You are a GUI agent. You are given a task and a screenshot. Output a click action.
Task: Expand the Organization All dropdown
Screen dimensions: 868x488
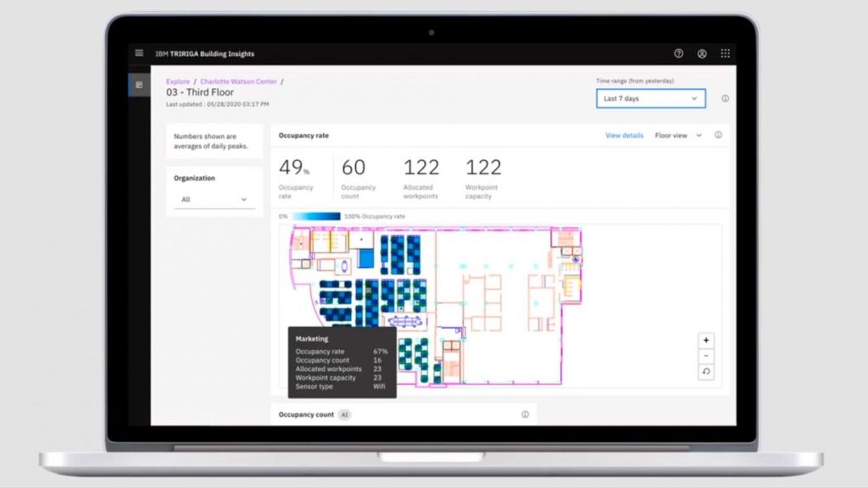(x=214, y=199)
